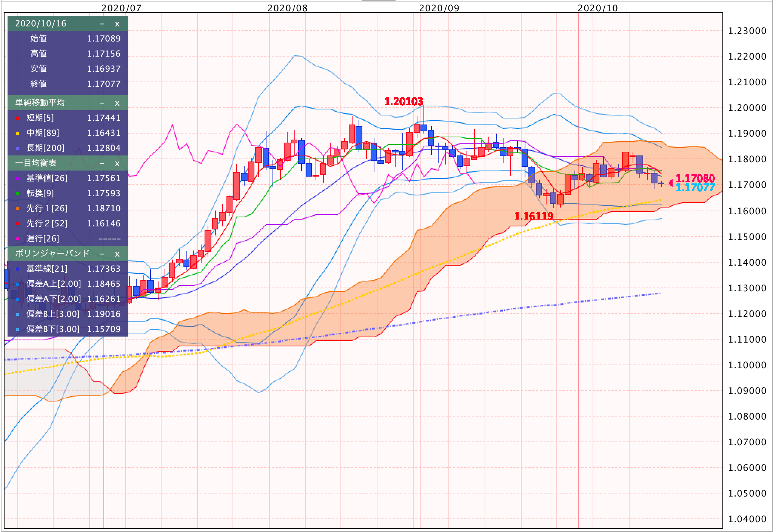Collapse the 単純移動平均 panel

(102, 103)
